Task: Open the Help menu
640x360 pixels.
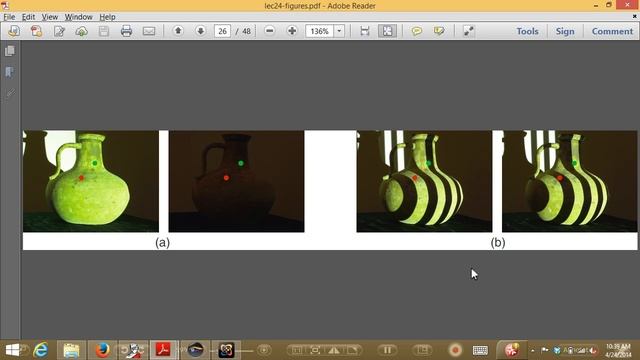Action: pos(107,17)
